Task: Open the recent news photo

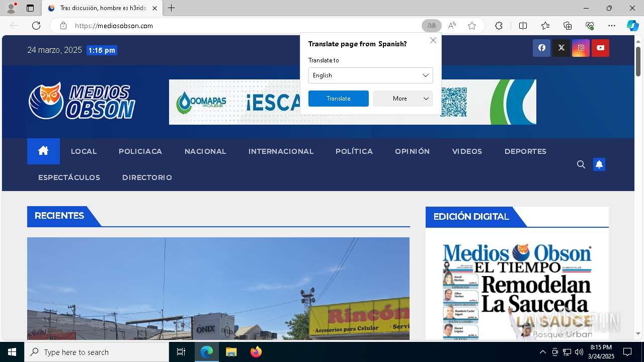Action: pyautogui.click(x=218, y=289)
